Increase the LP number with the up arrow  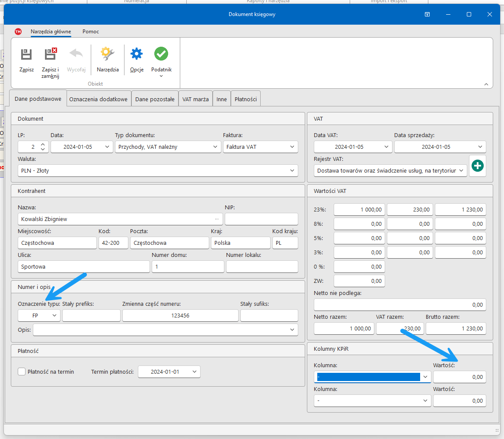(42, 144)
